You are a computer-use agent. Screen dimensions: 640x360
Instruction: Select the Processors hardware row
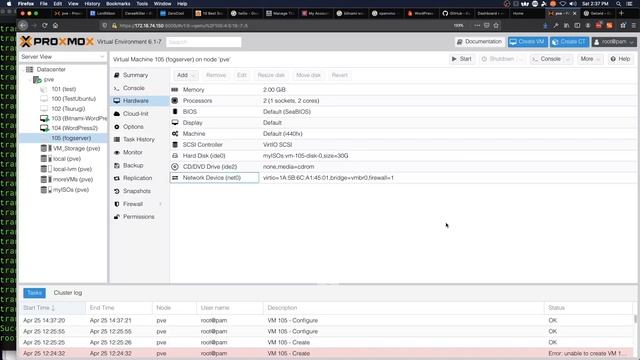click(403, 101)
